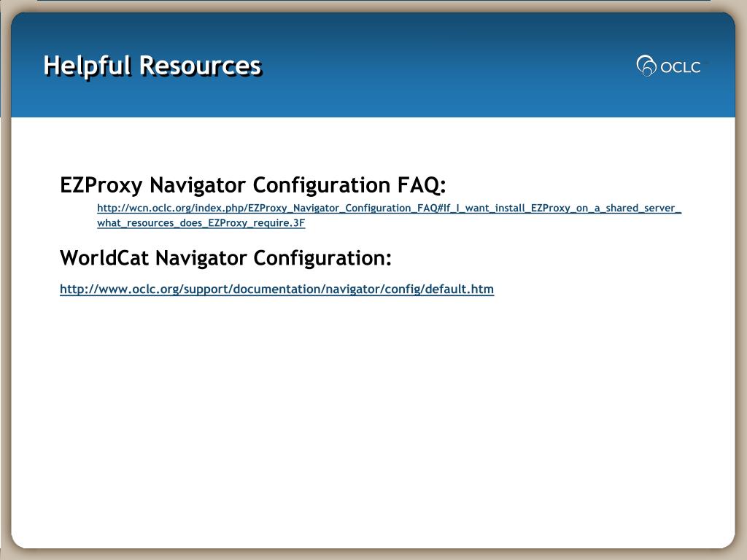Screen dimensions: 747x560
Task: Select the 'Helpful Resources' slide title
Action: 152,66
